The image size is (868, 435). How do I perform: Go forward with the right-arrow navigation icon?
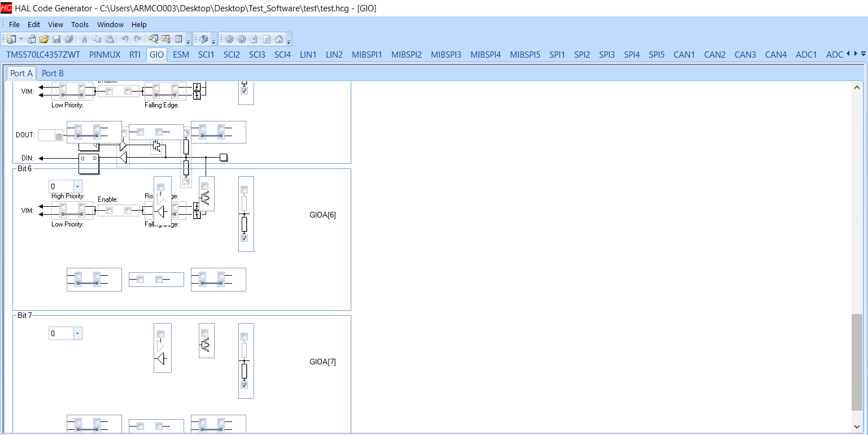pos(242,39)
